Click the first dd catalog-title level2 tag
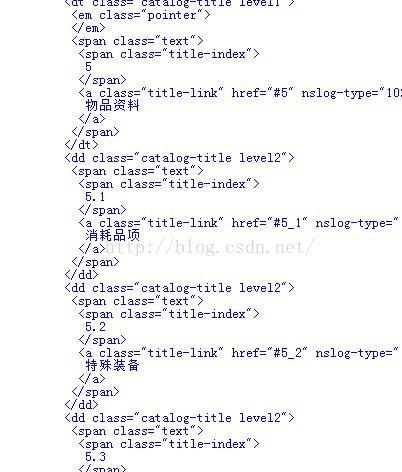Screen dimensions: 402x472 [180, 158]
